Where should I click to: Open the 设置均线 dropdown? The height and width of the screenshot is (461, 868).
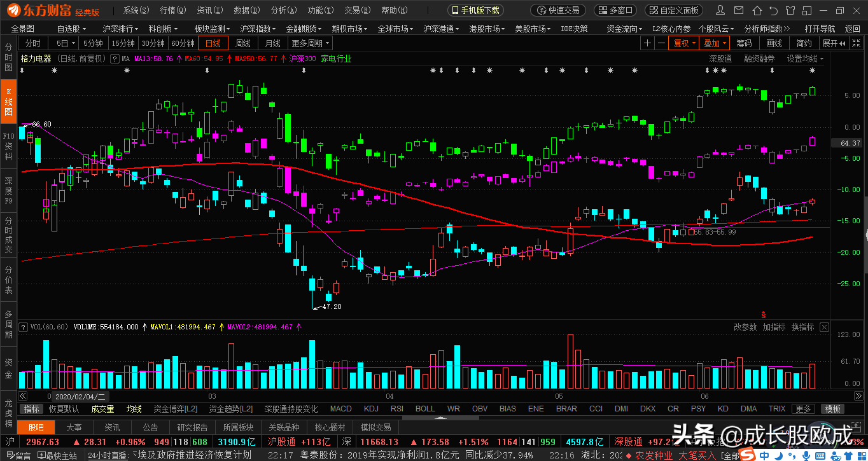(805, 58)
